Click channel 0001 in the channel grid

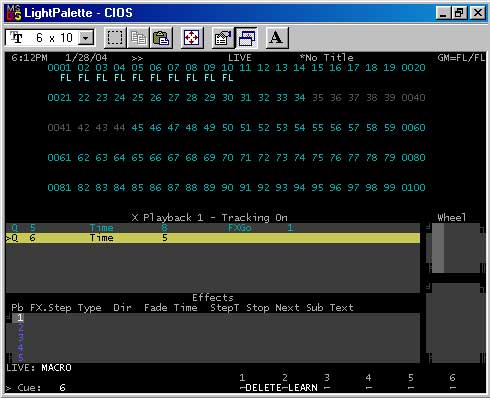(x=59, y=68)
